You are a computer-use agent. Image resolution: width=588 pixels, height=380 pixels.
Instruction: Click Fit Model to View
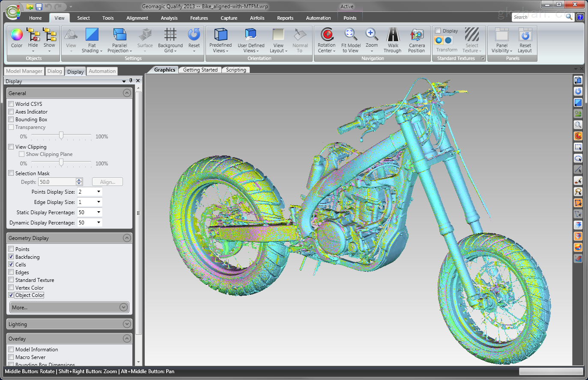point(351,41)
